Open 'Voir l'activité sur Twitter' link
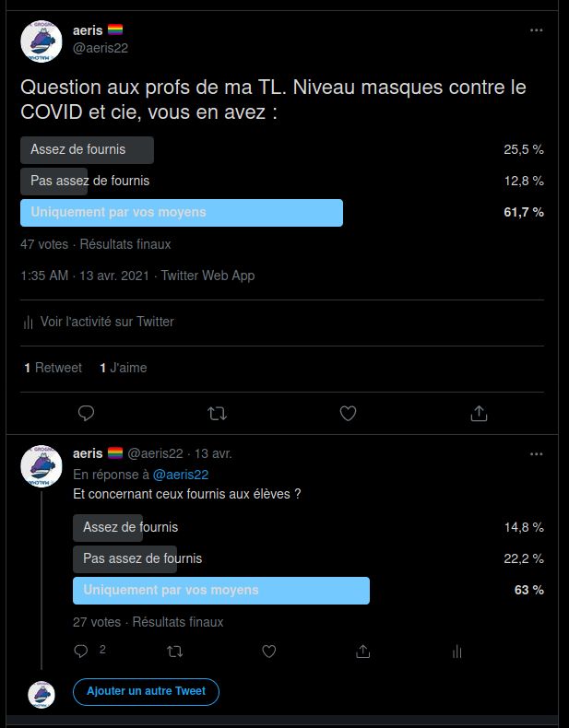Screen dimensions: 569x728 click(106, 322)
